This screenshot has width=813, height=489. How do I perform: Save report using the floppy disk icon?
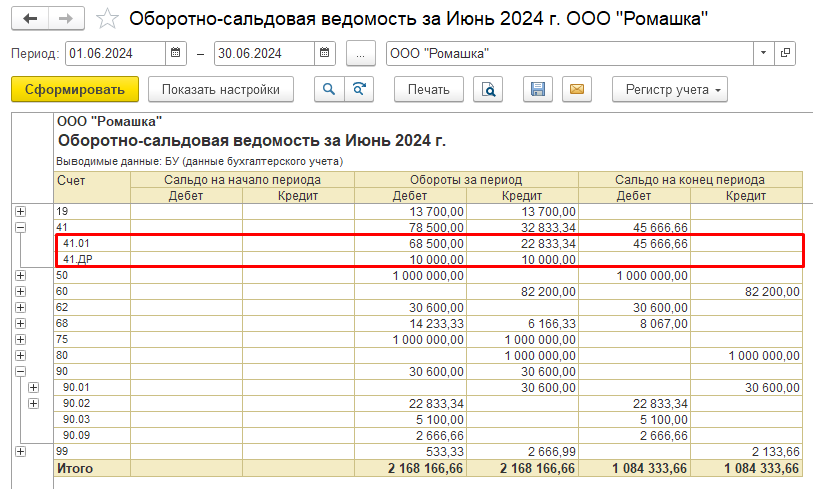point(538,90)
